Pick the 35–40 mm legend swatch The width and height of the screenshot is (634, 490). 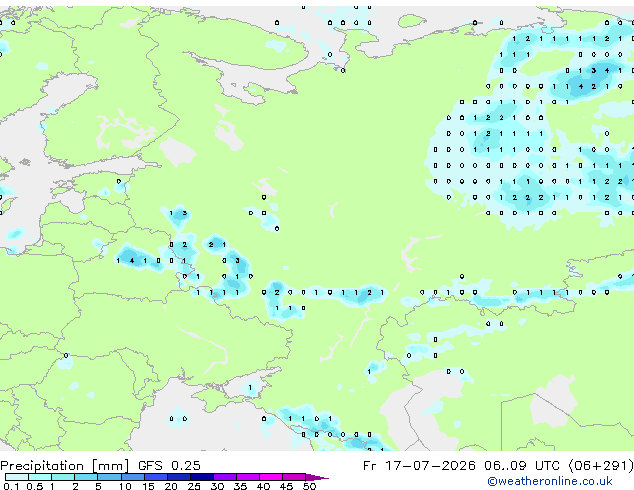pyautogui.click(x=248, y=477)
